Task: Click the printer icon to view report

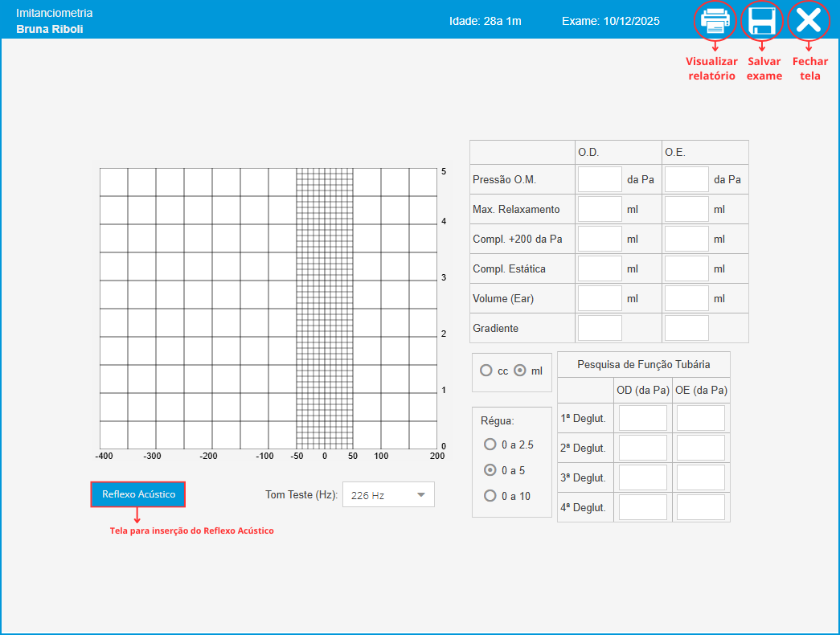Action: click(715, 21)
